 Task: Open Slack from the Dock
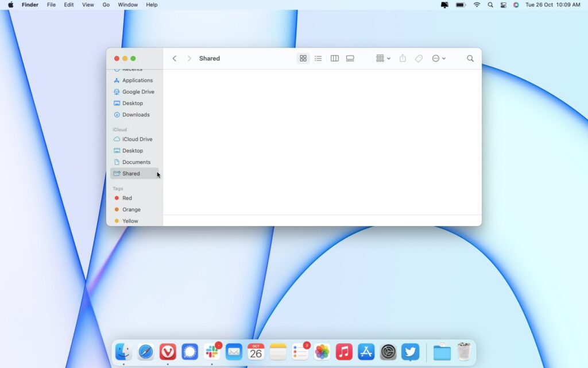[212, 351]
